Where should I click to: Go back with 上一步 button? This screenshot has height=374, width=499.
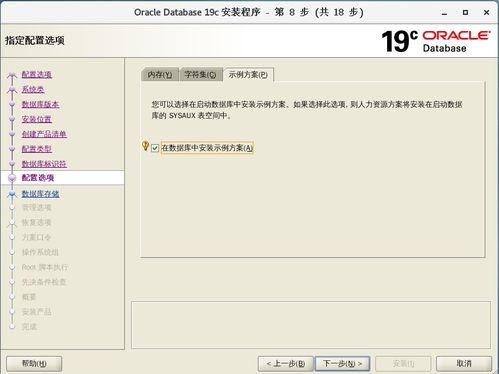pyautogui.click(x=286, y=363)
